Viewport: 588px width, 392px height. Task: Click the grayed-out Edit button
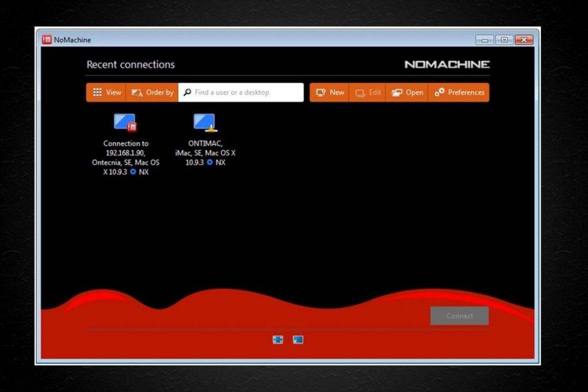[367, 93]
